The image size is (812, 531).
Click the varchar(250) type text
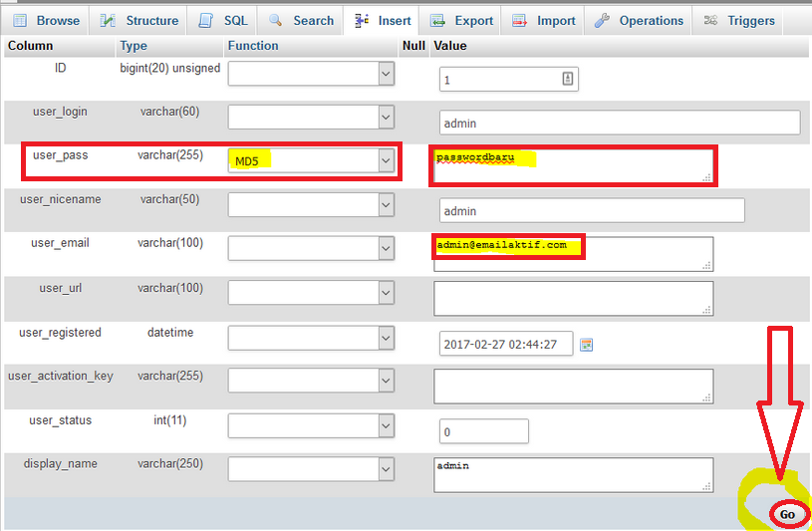169,463
